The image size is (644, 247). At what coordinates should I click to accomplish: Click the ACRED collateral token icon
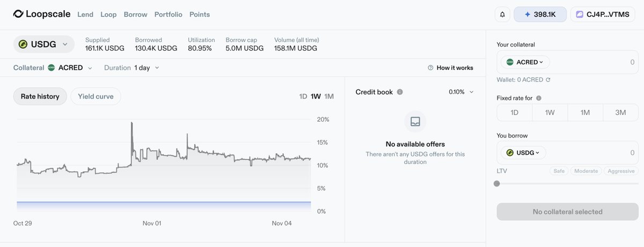coord(52,68)
